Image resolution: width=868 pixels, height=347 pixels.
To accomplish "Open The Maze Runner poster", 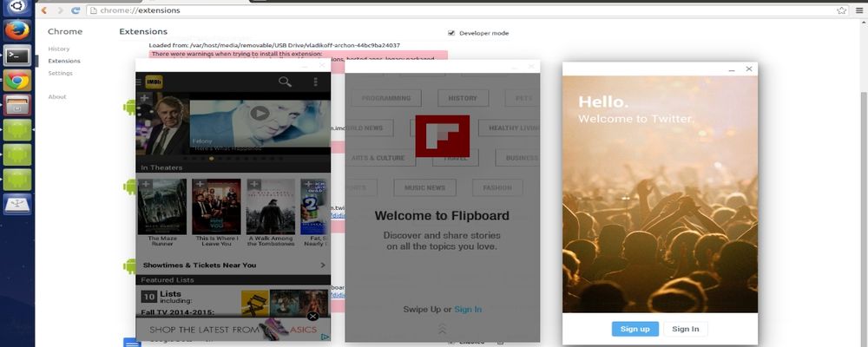I will [162, 206].
